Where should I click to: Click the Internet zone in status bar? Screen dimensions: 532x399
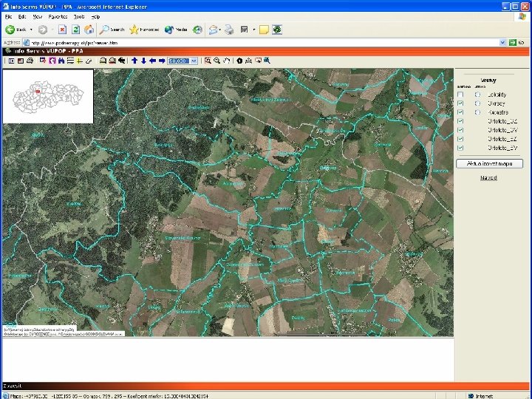[481, 396]
